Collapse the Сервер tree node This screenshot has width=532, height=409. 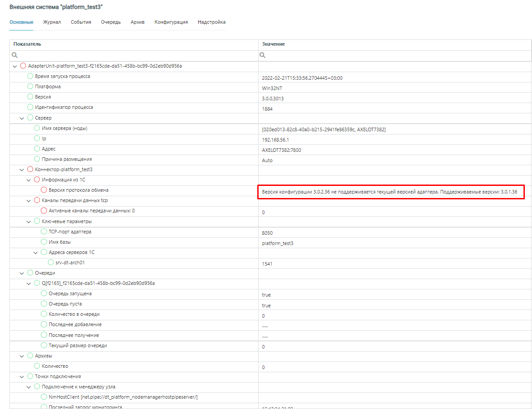(21, 118)
